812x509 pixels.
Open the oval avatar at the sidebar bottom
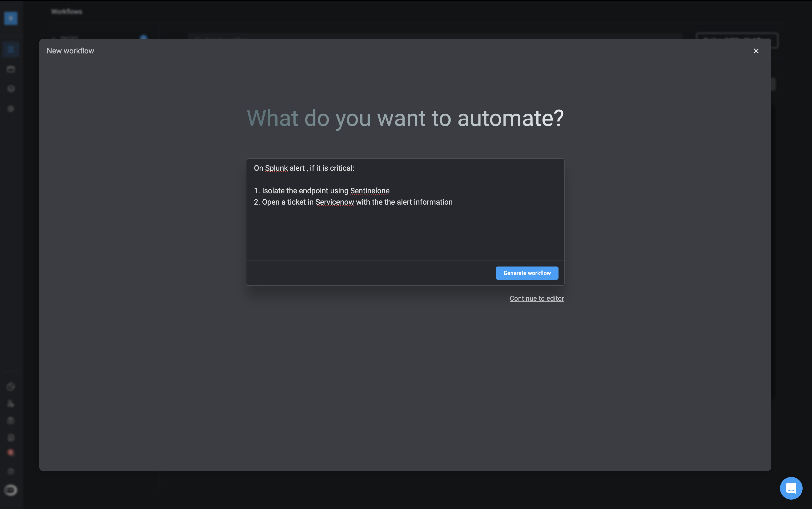click(11, 490)
